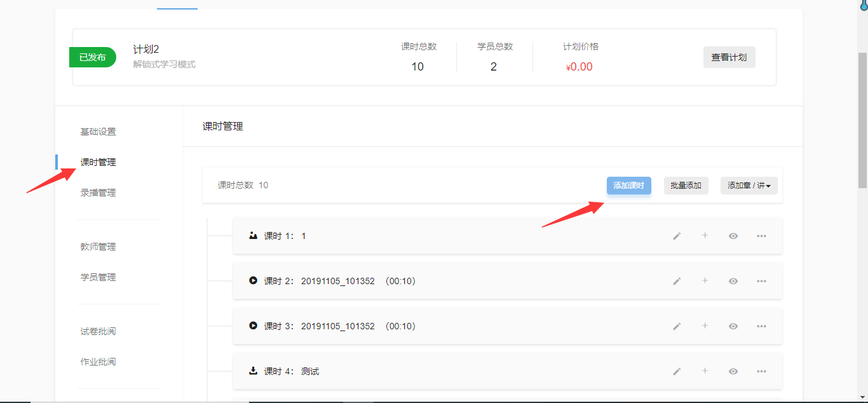Screen dimensions: 868x403
Task: Open 录播管理 in the sidebar
Action: point(98,193)
